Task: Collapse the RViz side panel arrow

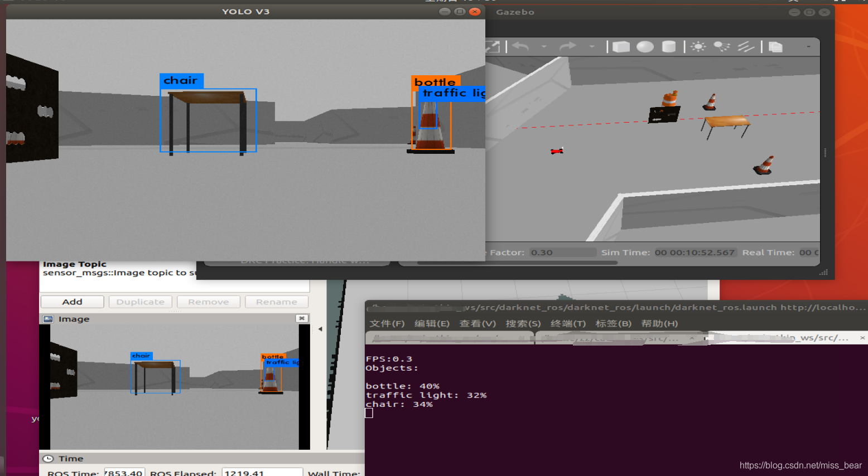Action: 320,329
